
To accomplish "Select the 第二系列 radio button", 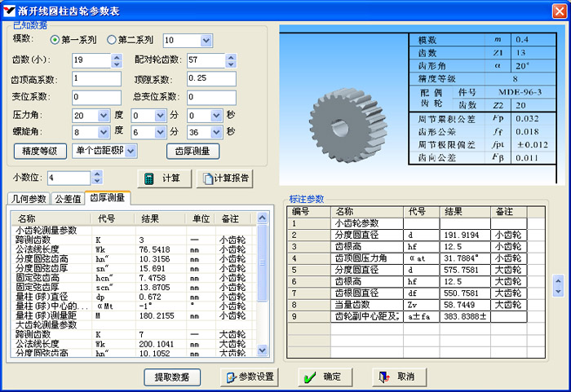I will pos(112,40).
